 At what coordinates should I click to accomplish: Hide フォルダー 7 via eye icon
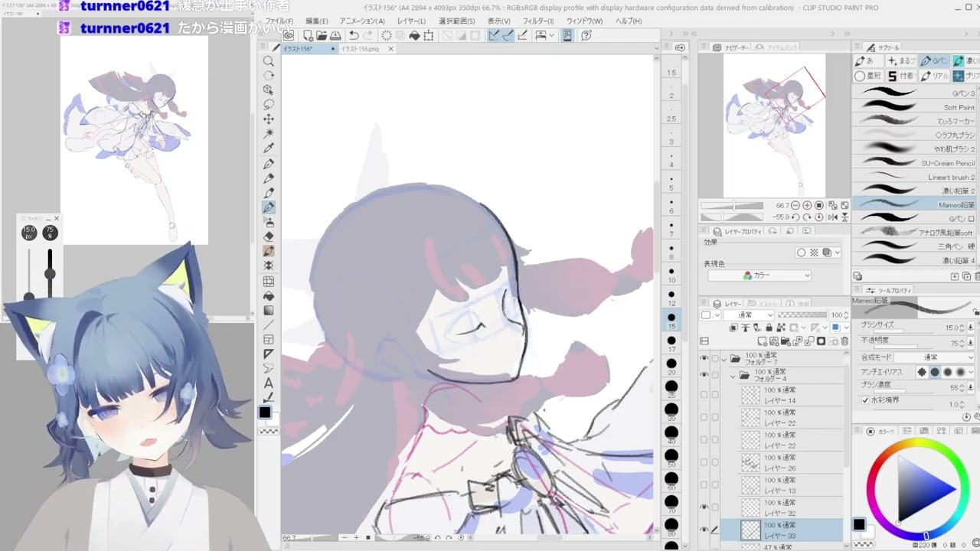point(704,358)
